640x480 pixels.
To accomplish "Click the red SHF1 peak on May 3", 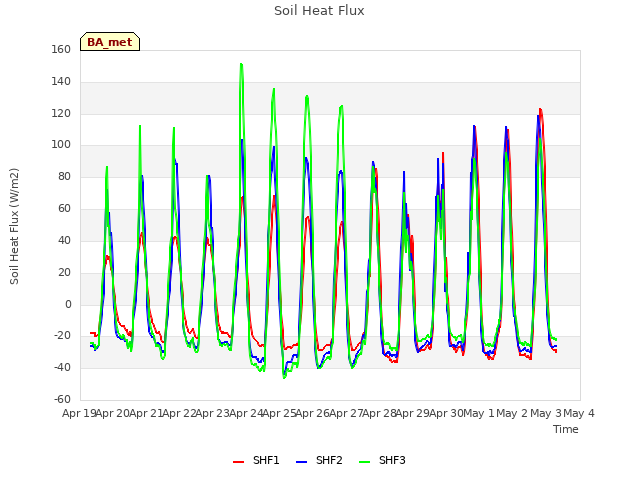I will 540,109.
